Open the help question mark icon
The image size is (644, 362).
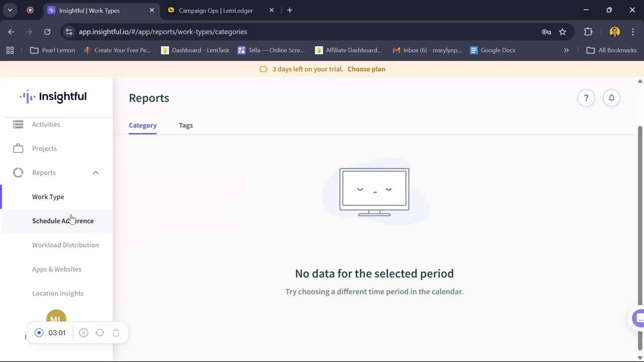pos(586,98)
